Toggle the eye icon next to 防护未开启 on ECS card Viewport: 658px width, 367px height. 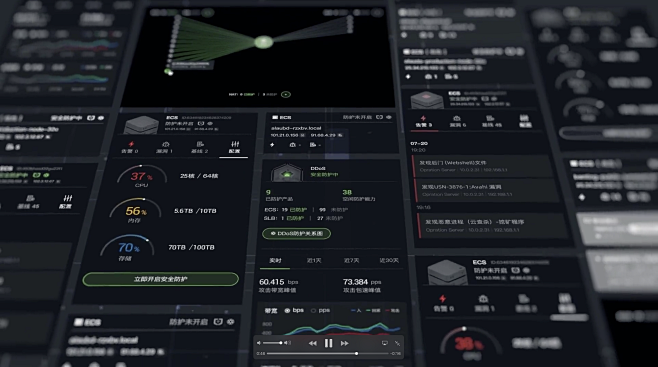(x=210, y=124)
